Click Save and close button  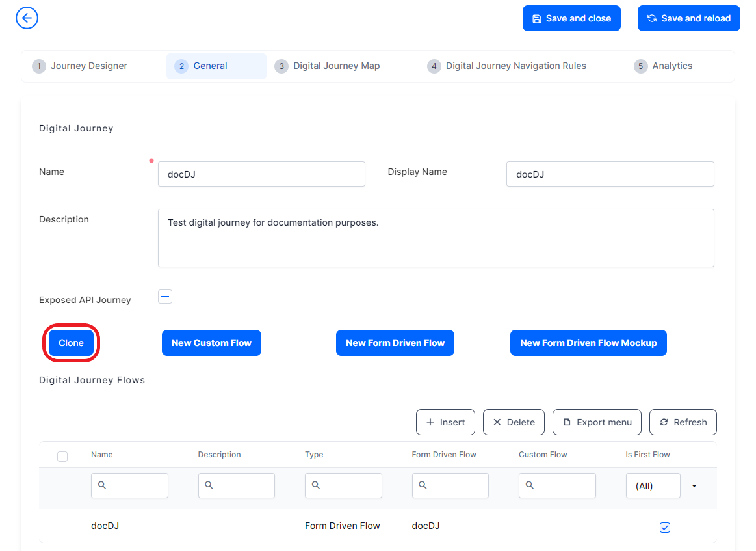[x=571, y=18]
